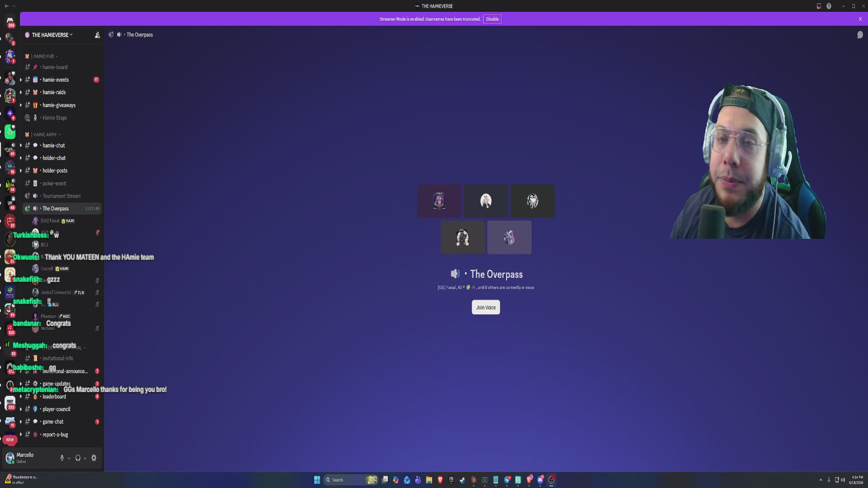Screen dimensions: 868x488
Task: Open the invite members icon next to server name
Action: tap(97, 35)
